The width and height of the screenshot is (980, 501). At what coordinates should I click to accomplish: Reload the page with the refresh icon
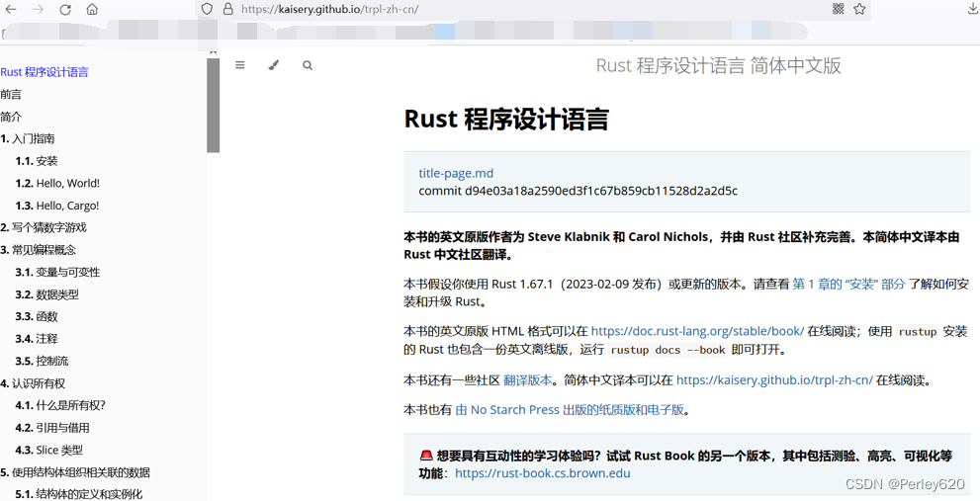point(65,9)
